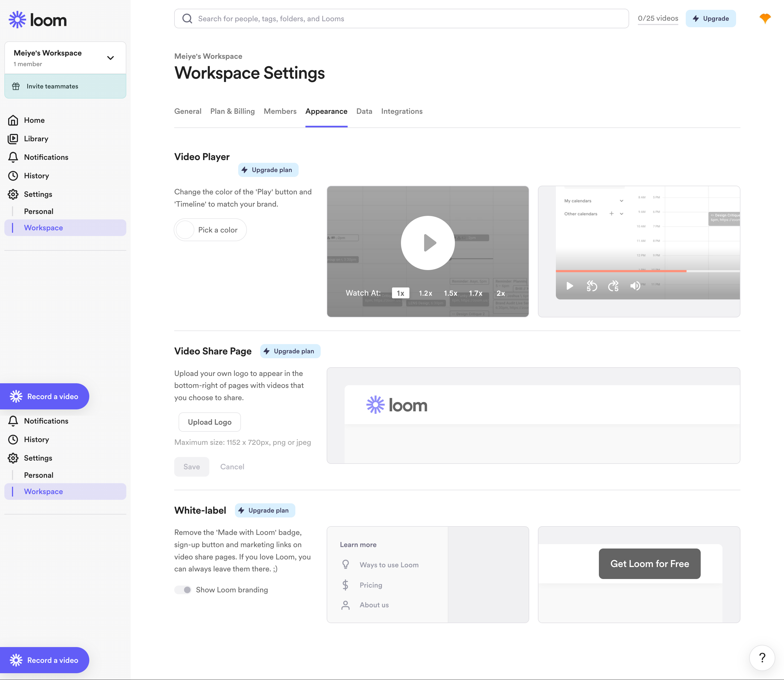Click the Design Critique event in the calendar preview
Viewport: 784px width, 680px height.
724,218
